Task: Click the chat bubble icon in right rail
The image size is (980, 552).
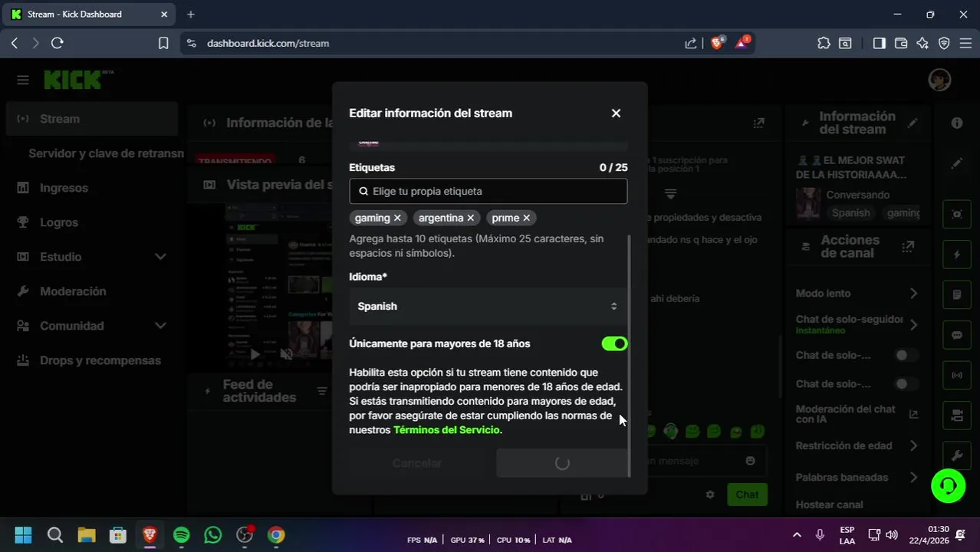Action: click(x=957, y=335)
